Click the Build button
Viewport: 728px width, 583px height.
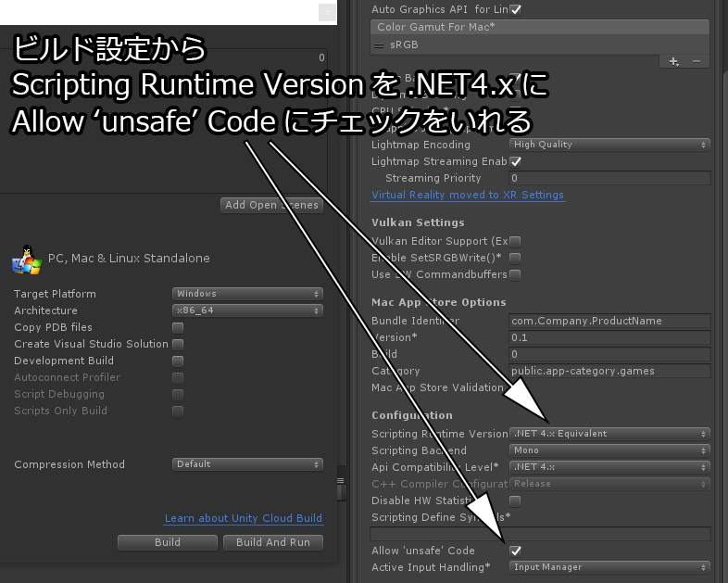coord(168,542)
